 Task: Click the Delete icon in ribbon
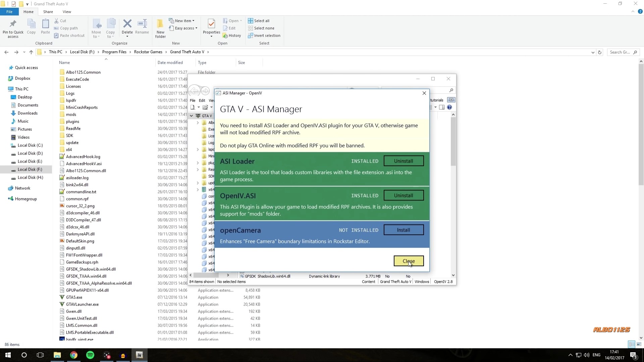127,24
